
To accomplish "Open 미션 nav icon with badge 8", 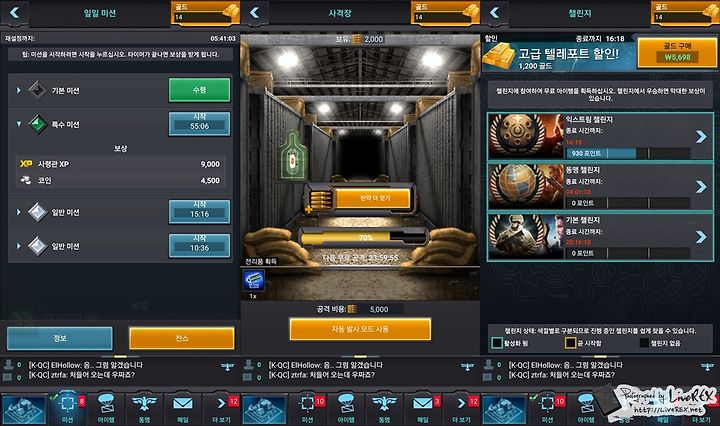I will [x=68, y=408].
